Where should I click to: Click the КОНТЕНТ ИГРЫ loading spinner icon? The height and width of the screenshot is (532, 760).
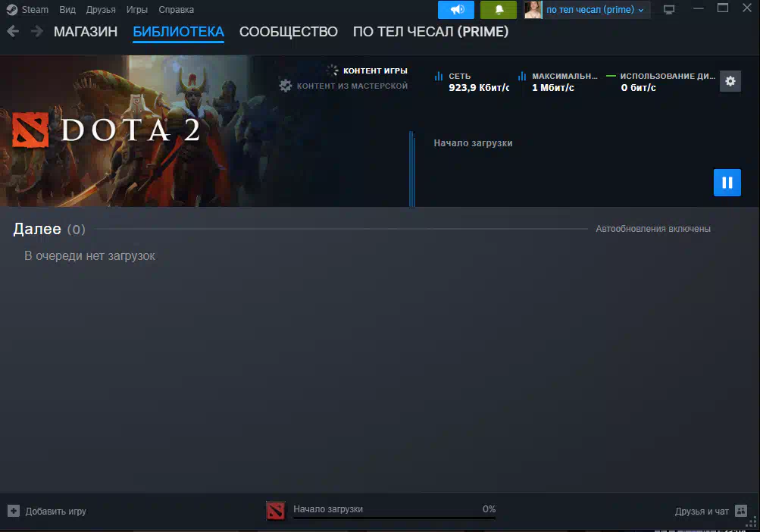[x=333, y=70]
